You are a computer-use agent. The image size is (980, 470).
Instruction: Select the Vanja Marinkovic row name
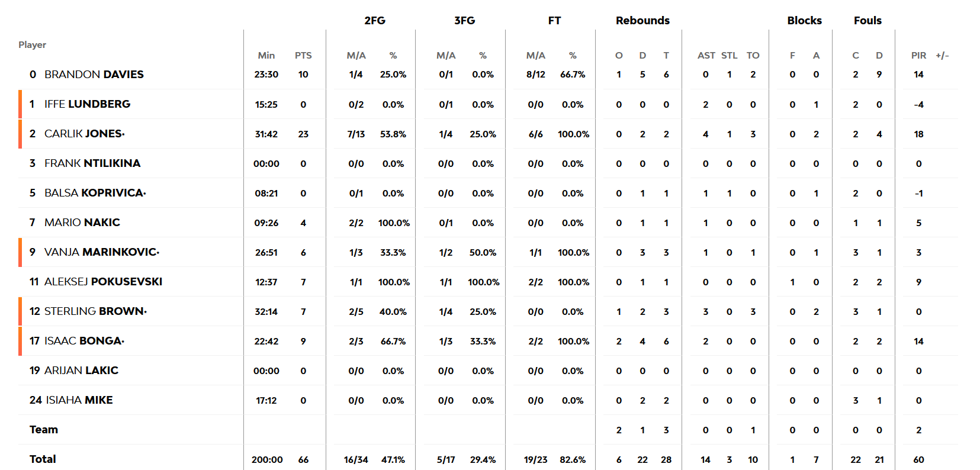click(x=101, y=252)
